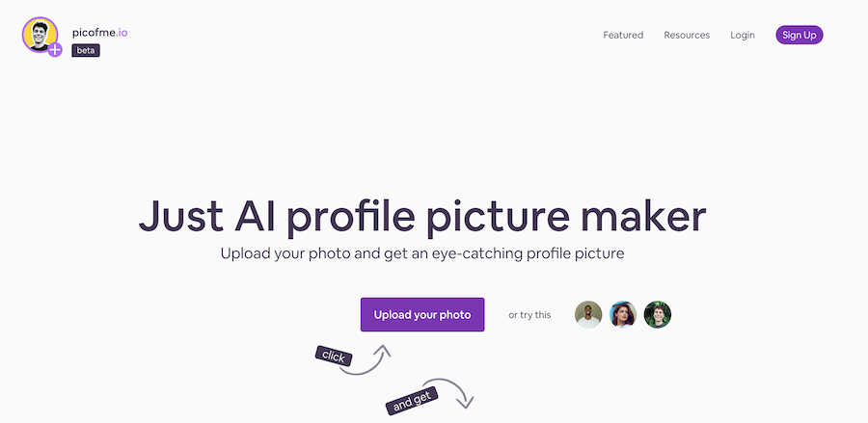Select the sample woman with blue background

tap(623, 315)
